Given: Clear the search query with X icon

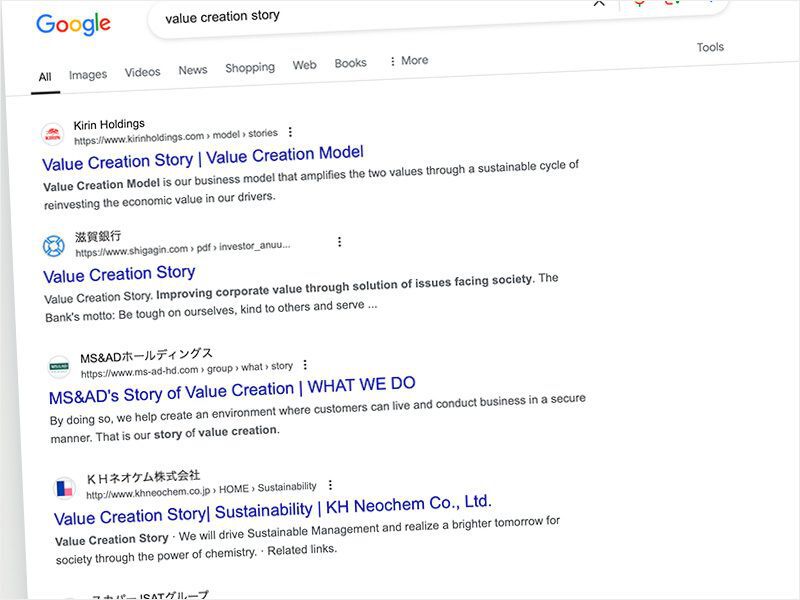Looking at the screenshot, I should pyautogui.click(x=599, y=3).
